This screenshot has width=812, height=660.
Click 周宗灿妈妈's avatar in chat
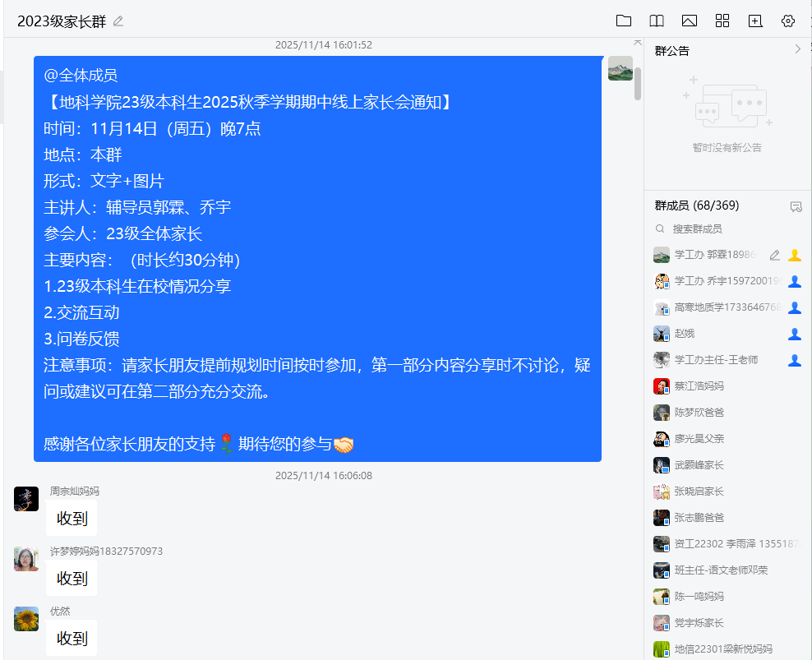[x=26, y=499]
